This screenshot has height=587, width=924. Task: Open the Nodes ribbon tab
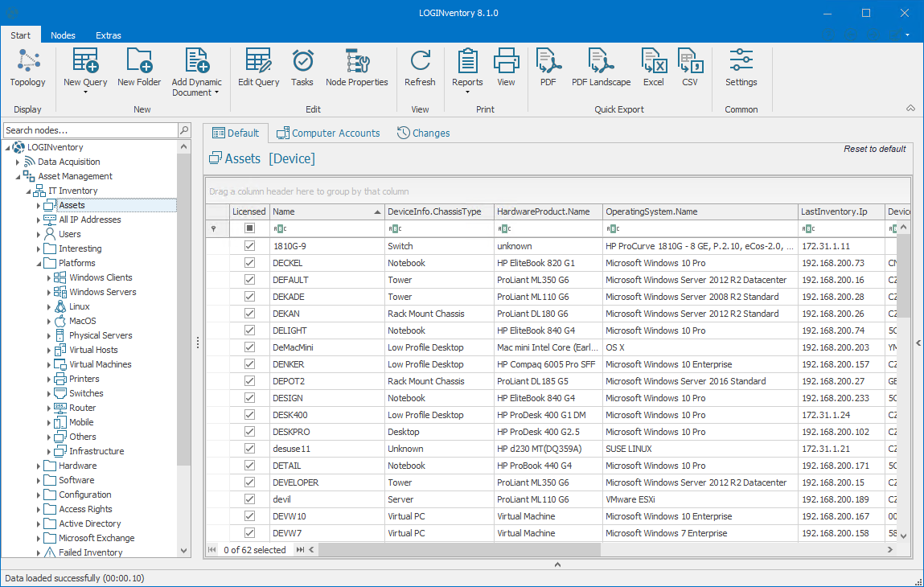[63, 35]
